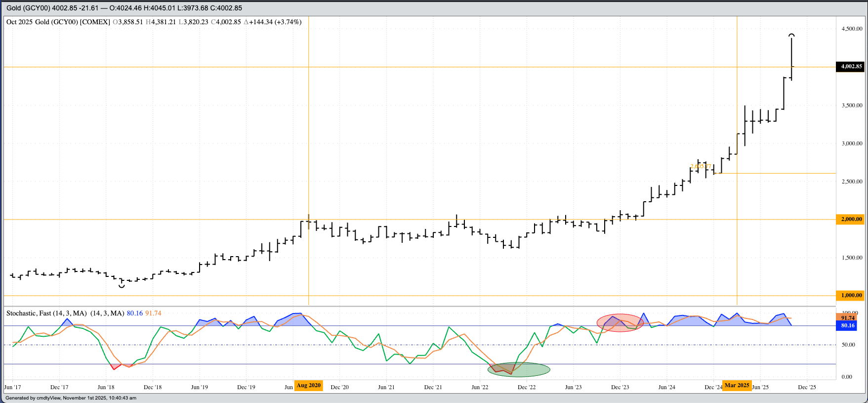Click the high marker arc above the latest bar
The image size is (868, 403).
(x=791, y=35)
